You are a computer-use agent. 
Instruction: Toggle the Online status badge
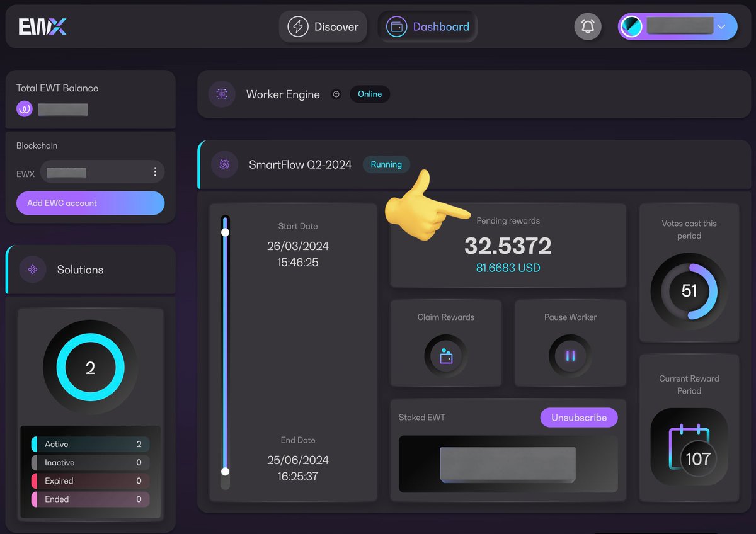[x=370, y=94]
